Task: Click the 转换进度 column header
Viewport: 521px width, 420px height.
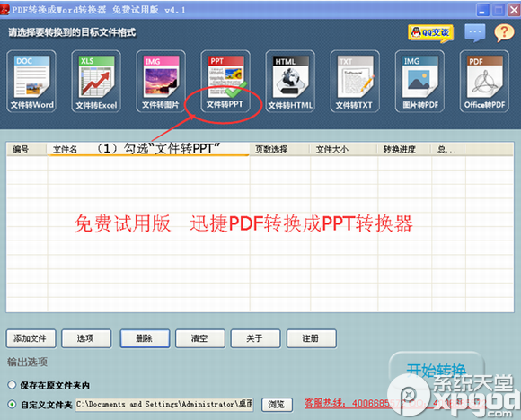Action: (404, 149)
